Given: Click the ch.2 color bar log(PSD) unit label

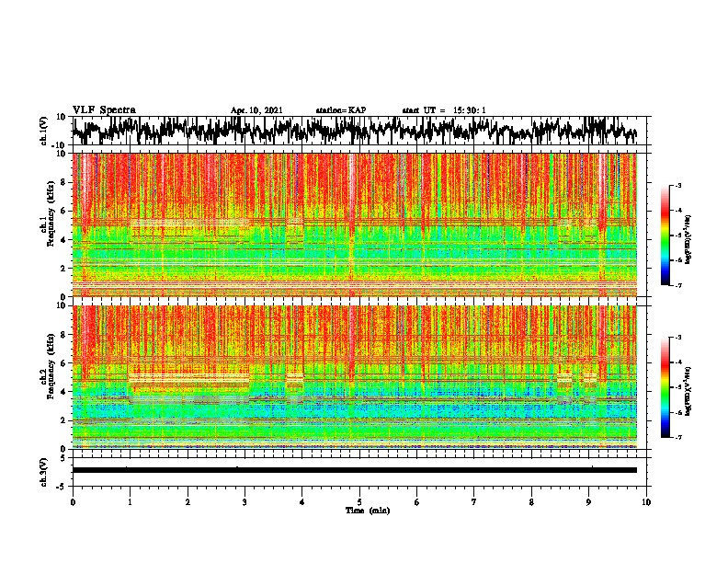Looking at the screenshot, I should 688,390.
